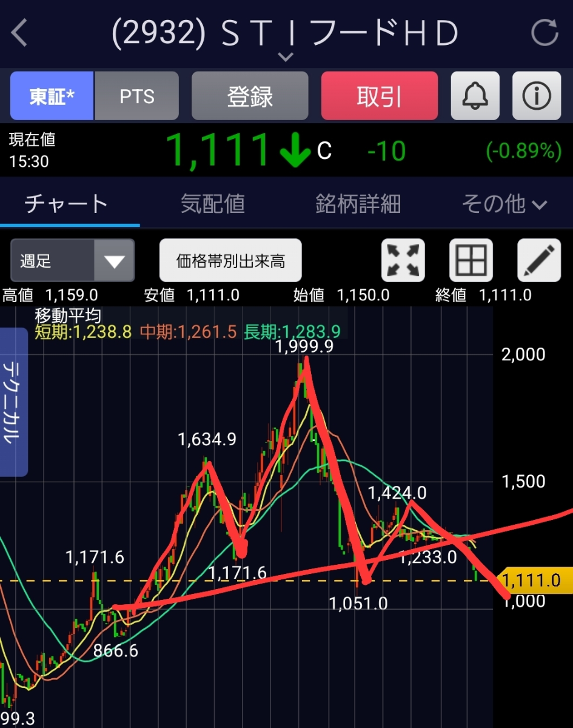
Task: Tap 長期:1,283.9 moving average value
Action: tap(292, 331)
